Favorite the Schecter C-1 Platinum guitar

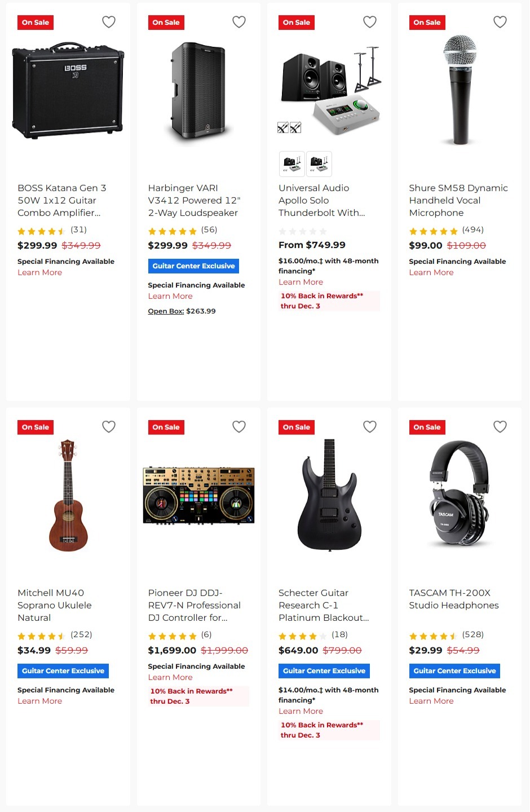tap(369, 427)
